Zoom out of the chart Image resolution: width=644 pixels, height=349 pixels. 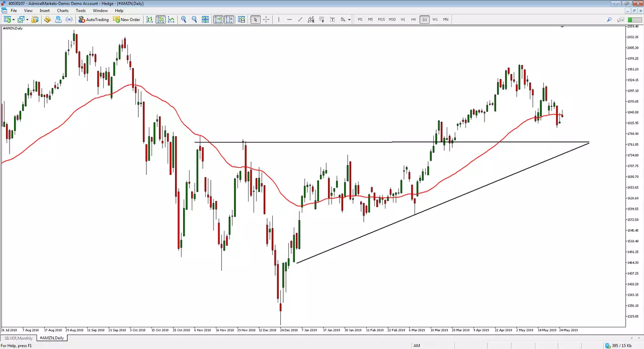point(194,20)
